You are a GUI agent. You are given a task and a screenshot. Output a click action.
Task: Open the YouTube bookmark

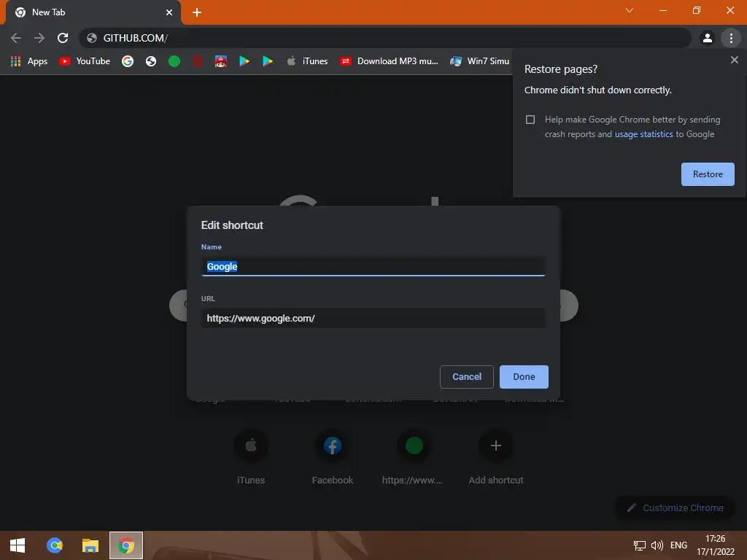85,61
